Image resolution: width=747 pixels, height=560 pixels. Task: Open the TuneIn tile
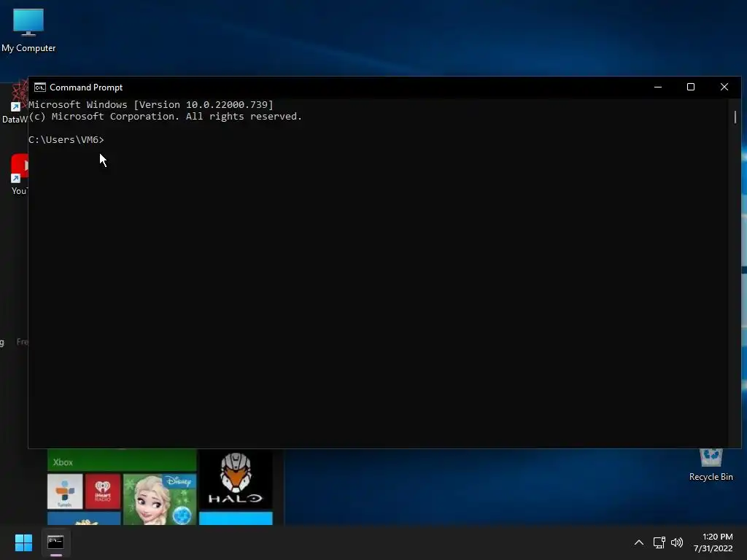click(x=65, y=491)
